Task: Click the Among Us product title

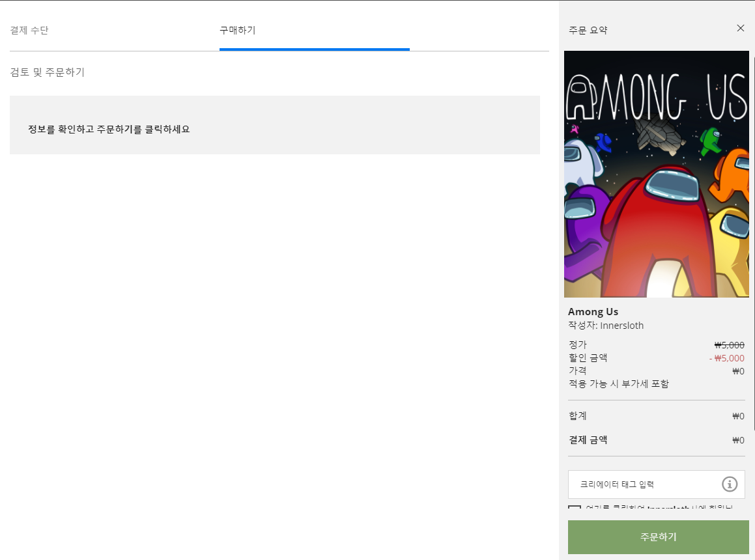Action: [x=593, y=311]
